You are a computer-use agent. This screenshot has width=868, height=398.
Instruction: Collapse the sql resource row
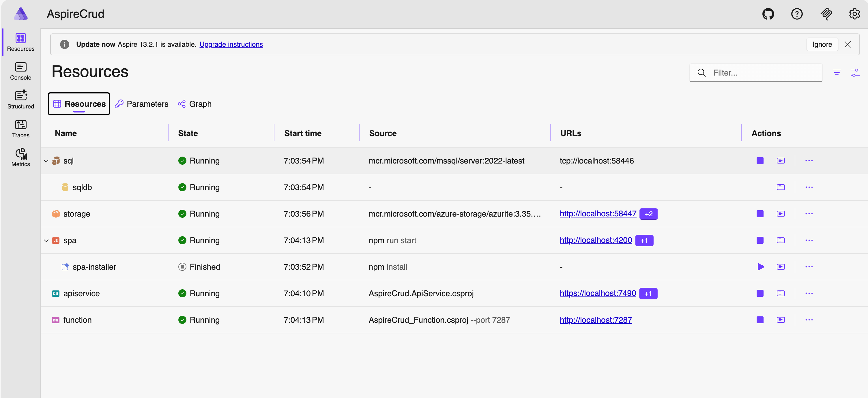click(x=46, y=161)
